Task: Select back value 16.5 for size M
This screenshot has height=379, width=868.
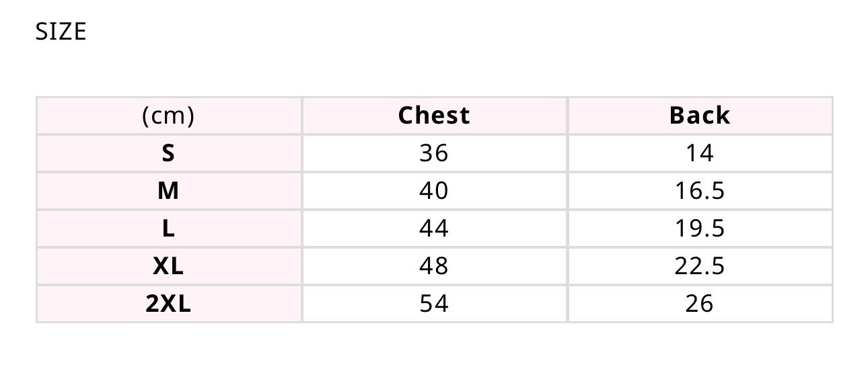Action: [x=699, y=192]
